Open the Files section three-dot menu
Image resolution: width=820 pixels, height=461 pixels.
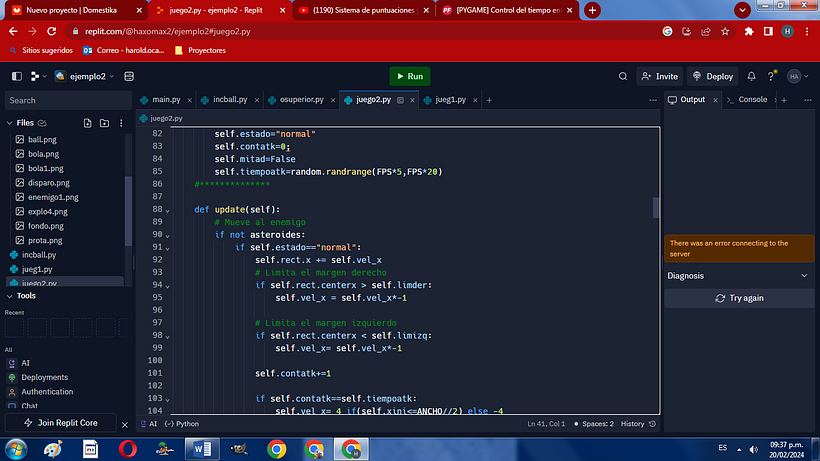click(121, 123)
